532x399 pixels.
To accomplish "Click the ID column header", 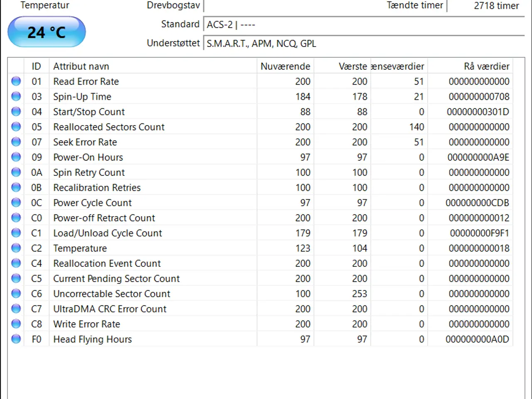I will [37, 66].
